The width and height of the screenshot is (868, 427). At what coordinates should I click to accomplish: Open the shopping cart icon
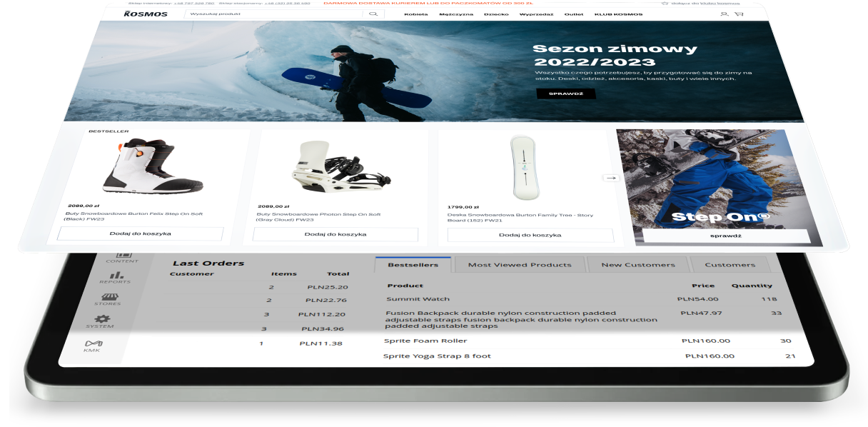[x=739, y=14]
